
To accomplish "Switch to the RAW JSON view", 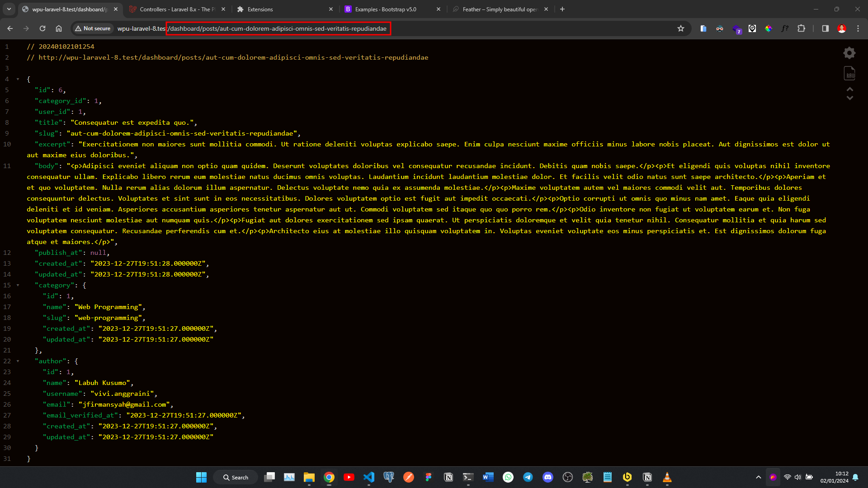I will pos(849,73).
